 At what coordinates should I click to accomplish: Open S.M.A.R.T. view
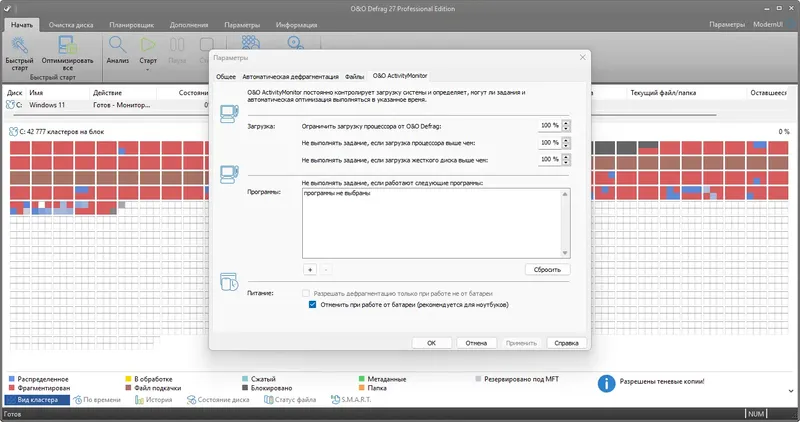click(351, 400)
